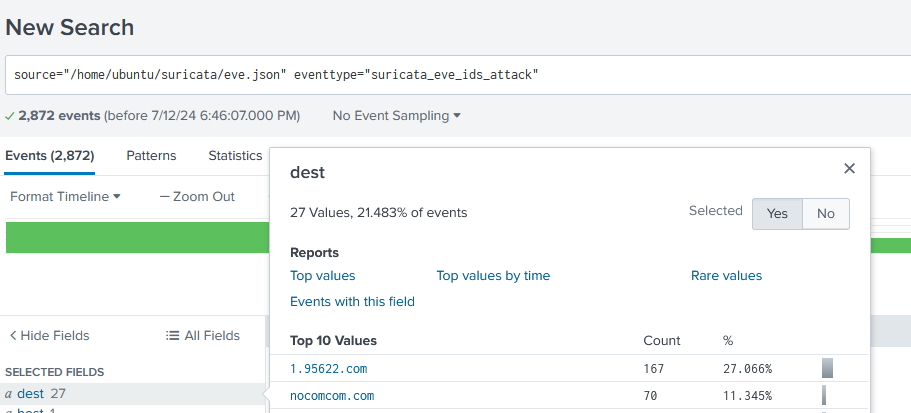The image size is (911, 413).
Task: Set Selected to Yes
Action: click(777, 213)
